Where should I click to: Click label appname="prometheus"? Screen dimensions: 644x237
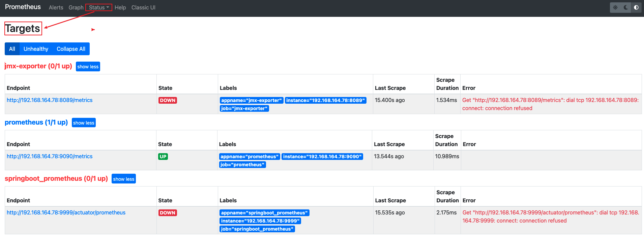tap(250, 157)
